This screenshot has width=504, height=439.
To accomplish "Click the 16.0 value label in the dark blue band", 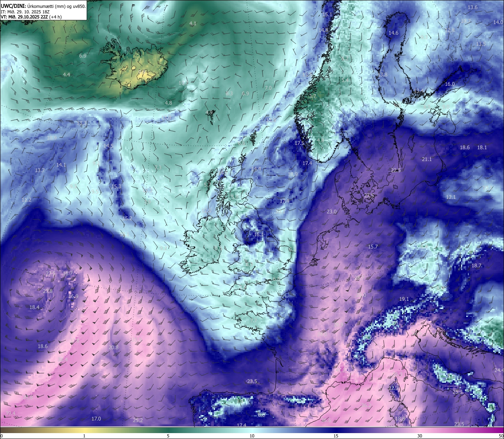I will (450, 84).
